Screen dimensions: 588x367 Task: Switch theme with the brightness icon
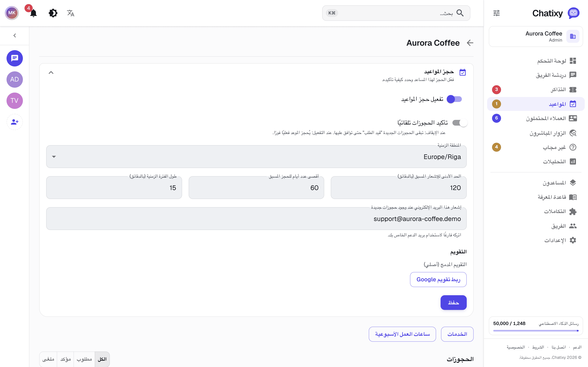(x=53, y=13)
